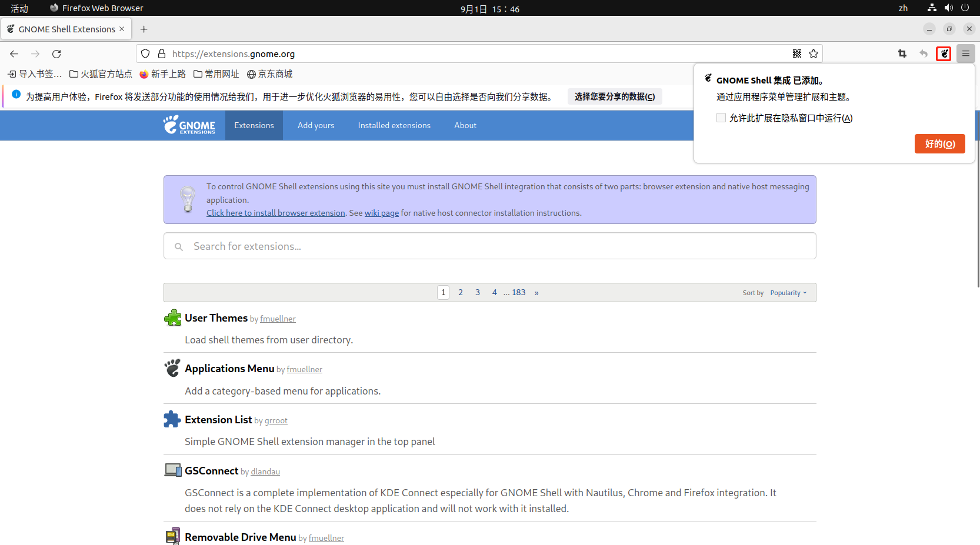This screenshot has height=545, width=980.
Task: Open the zh input language indicator
Action: (903, 8)
